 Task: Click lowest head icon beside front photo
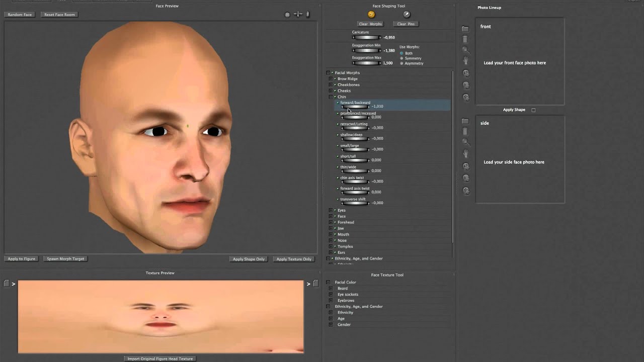[466, 98]
